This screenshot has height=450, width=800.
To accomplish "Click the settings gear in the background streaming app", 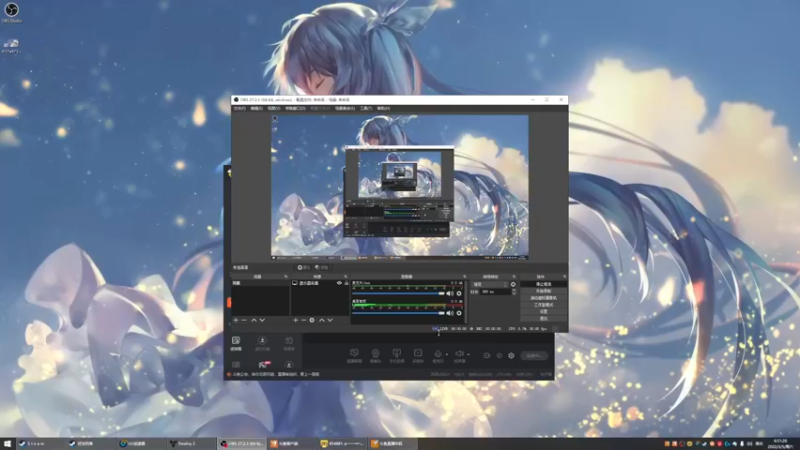I will tap(511, 356).
